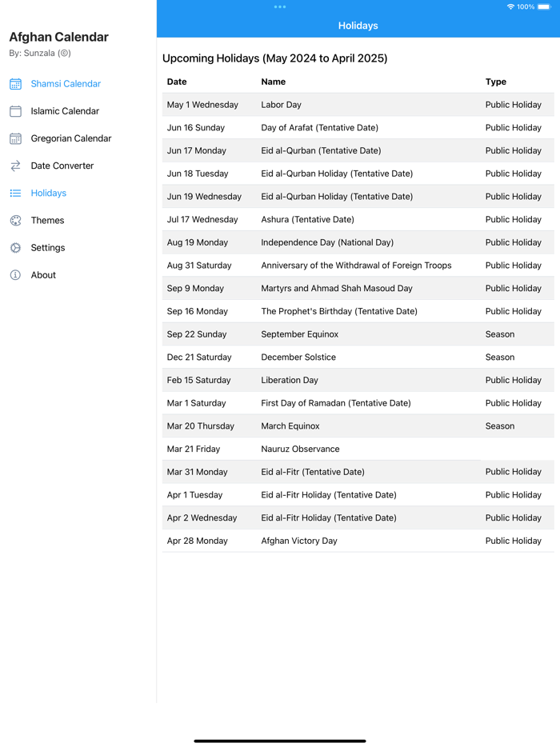This screenshot has height=747, width=560.
Task: Click Season type for September Equinox
Action: pos(500,334)
